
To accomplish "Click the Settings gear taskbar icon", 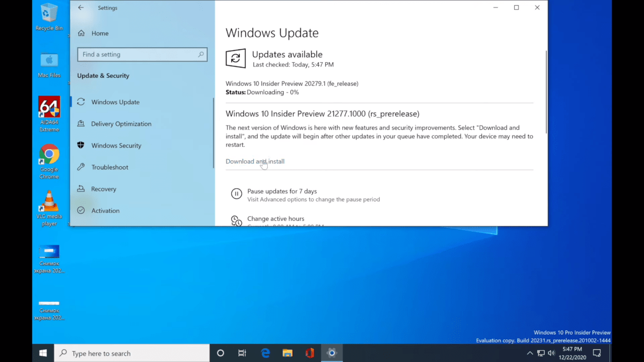I will (x=332, y=353).
